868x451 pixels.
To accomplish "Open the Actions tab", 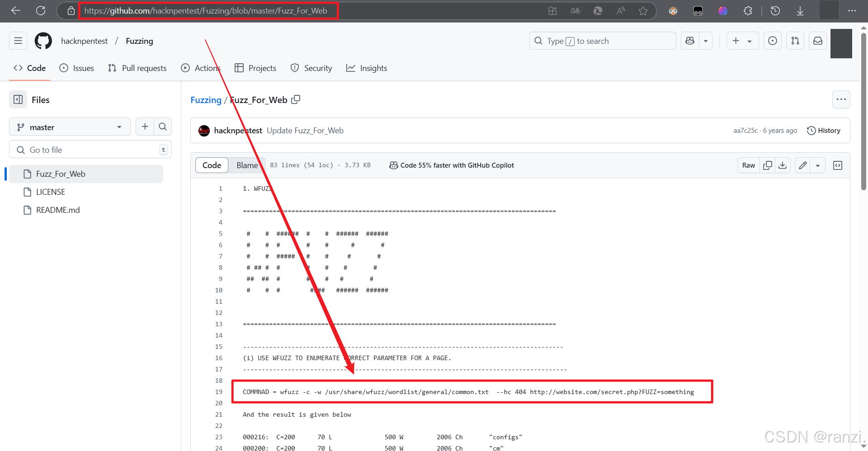I will [201, 68].
